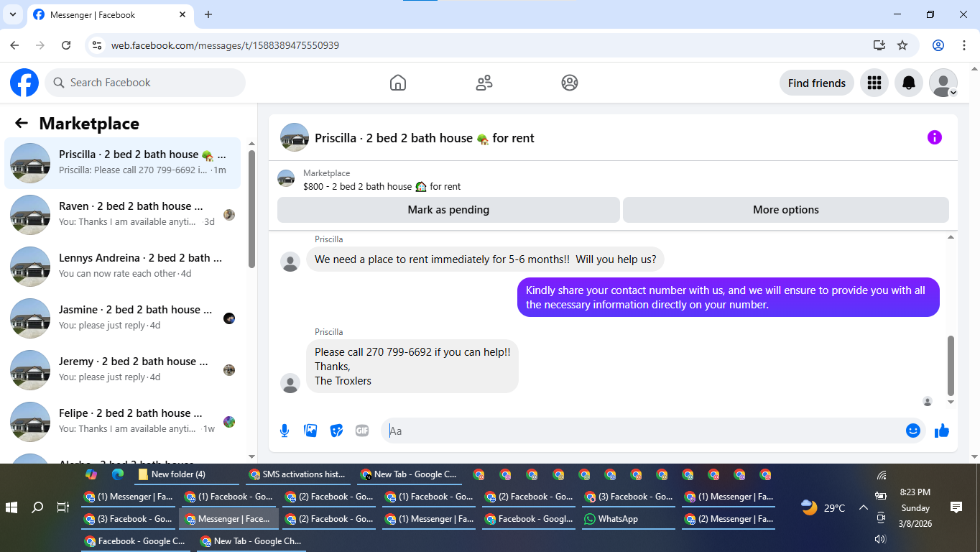Choose a sticker icon

(336, 431)
